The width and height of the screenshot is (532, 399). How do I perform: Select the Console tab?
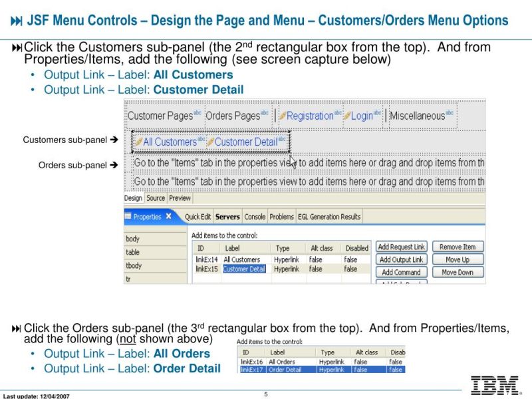tap(255, 216)
